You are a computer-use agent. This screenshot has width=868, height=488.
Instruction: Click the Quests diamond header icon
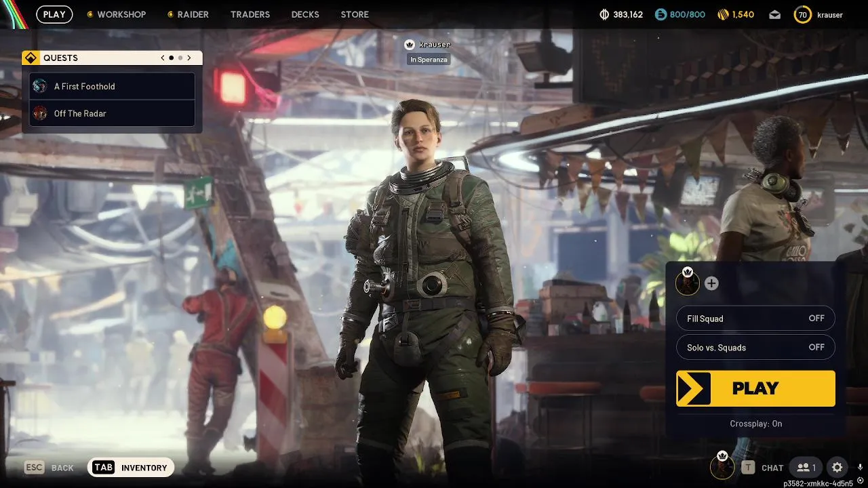click(30, 58)
